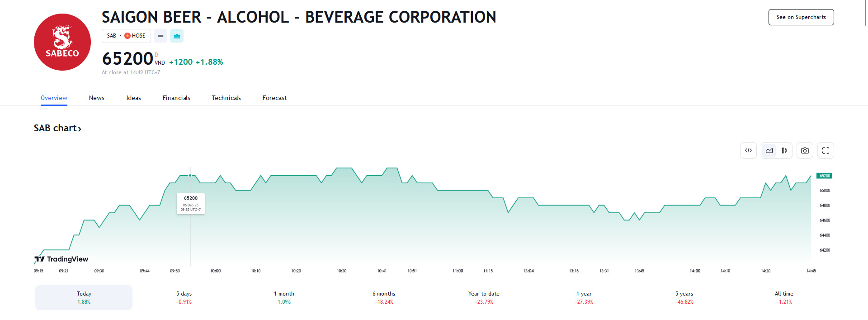This screenshot has height=320, width=868.
Task: Click the page vertical scrollbar
Action: coord(865,14)
